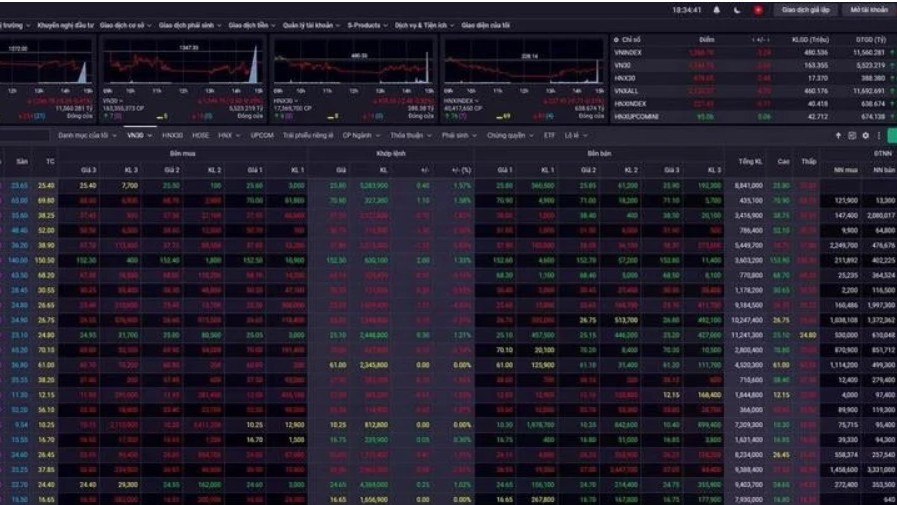Sort by the KLGD (Triệu) column header

coord(810,40)
